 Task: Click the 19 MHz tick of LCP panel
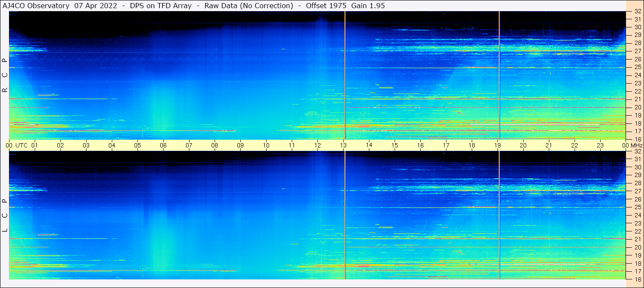[x=638, y=255]
